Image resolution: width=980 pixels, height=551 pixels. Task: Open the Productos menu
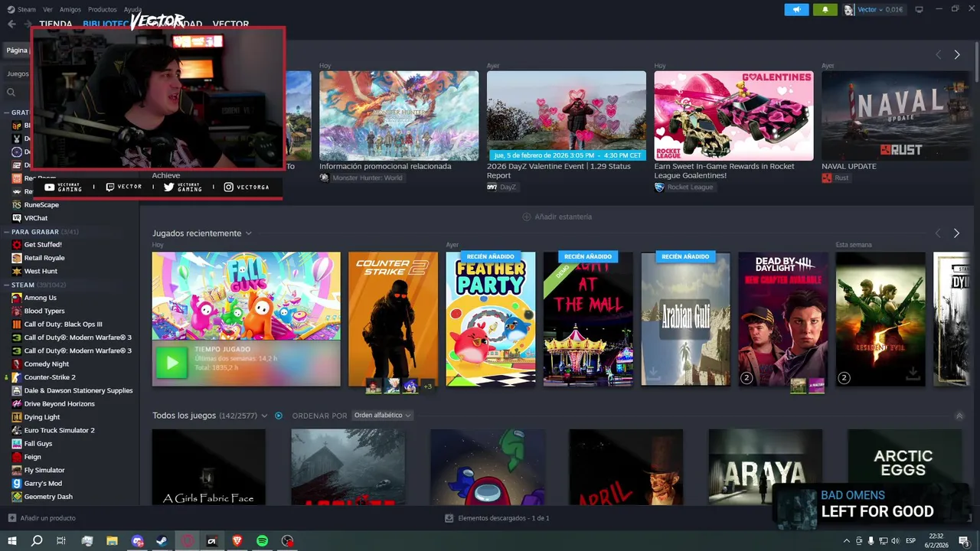(x=103, y=9)
